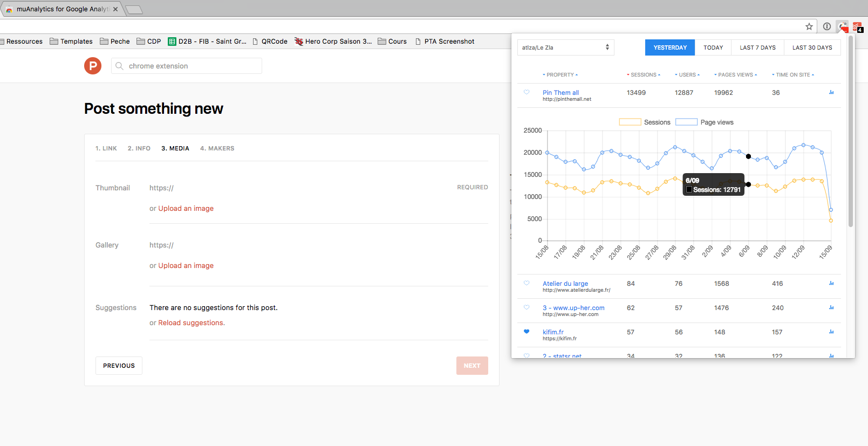Toggle Sessions series in chart legend

click(645, 122)
